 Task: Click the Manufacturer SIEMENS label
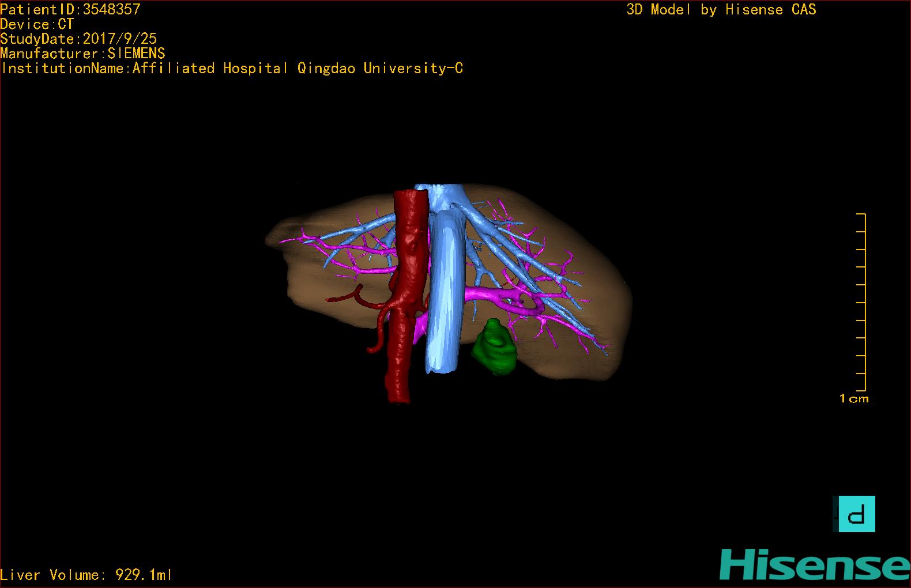coord(82,54)
